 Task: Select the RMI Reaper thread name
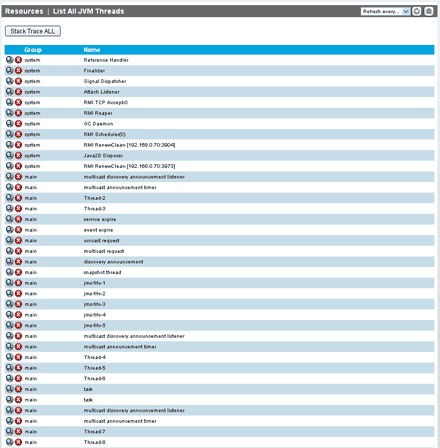[x=98, y=113]
